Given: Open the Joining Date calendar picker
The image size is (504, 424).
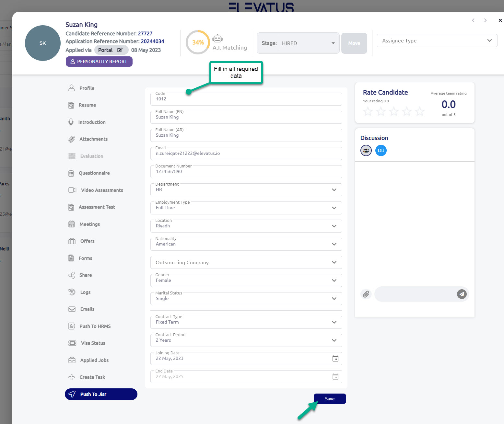Looking at the screenshot, I should [x=335, y=358].
